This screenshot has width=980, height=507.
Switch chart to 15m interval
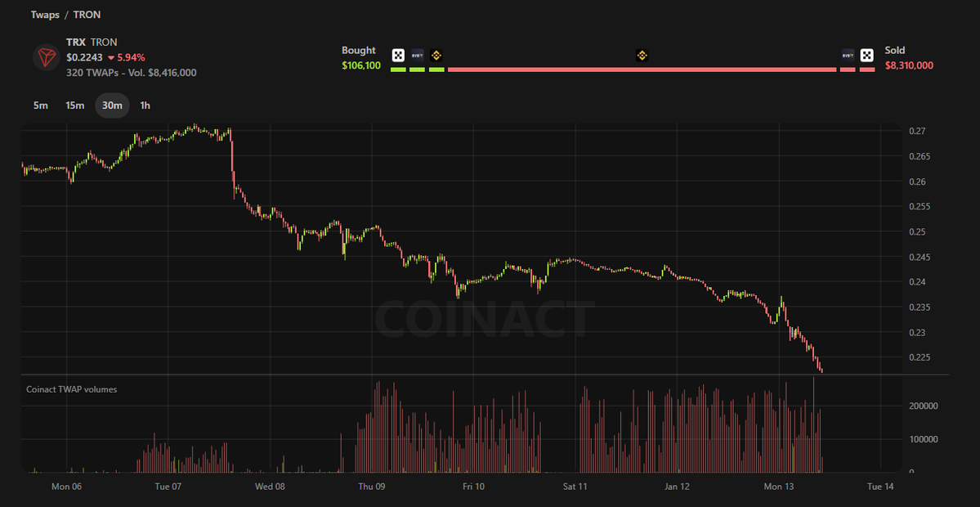(x=75, y=105)
